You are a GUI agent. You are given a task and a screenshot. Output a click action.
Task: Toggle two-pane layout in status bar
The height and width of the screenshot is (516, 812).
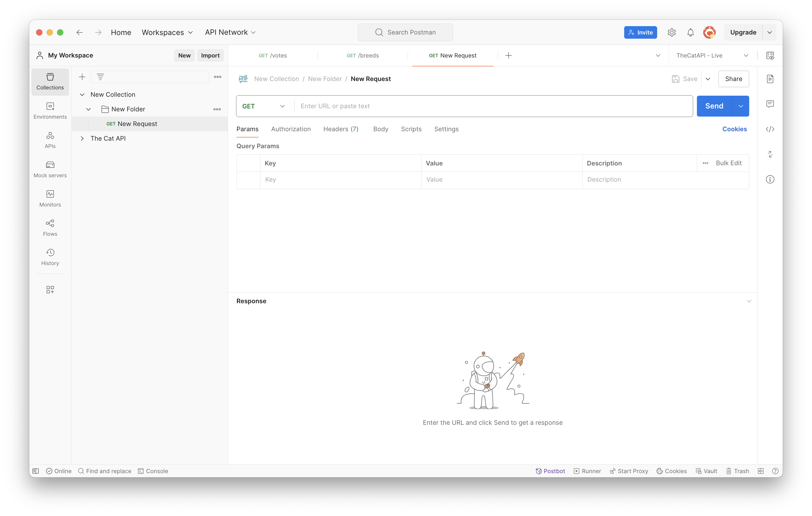[760, 471]
